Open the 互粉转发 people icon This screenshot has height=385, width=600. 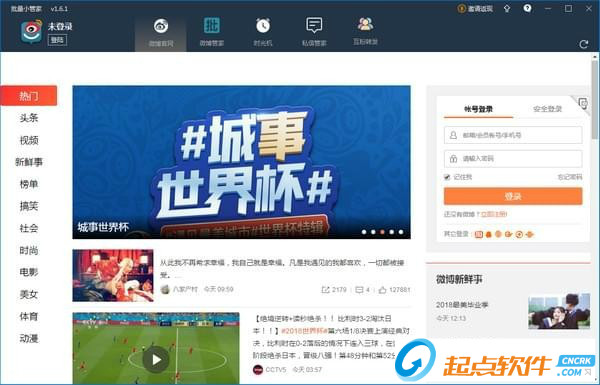coord(365,24)
